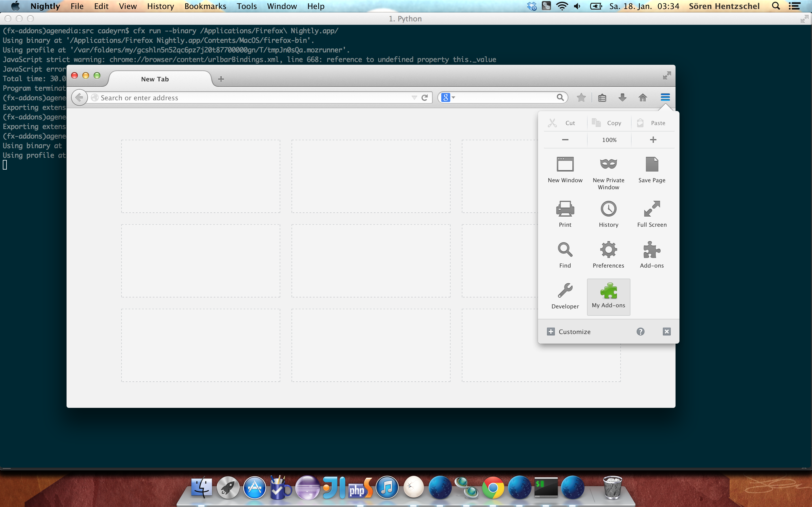Expand the Google search engine dropdown
This screenshot has width=812, height=507.
[448, 97]
